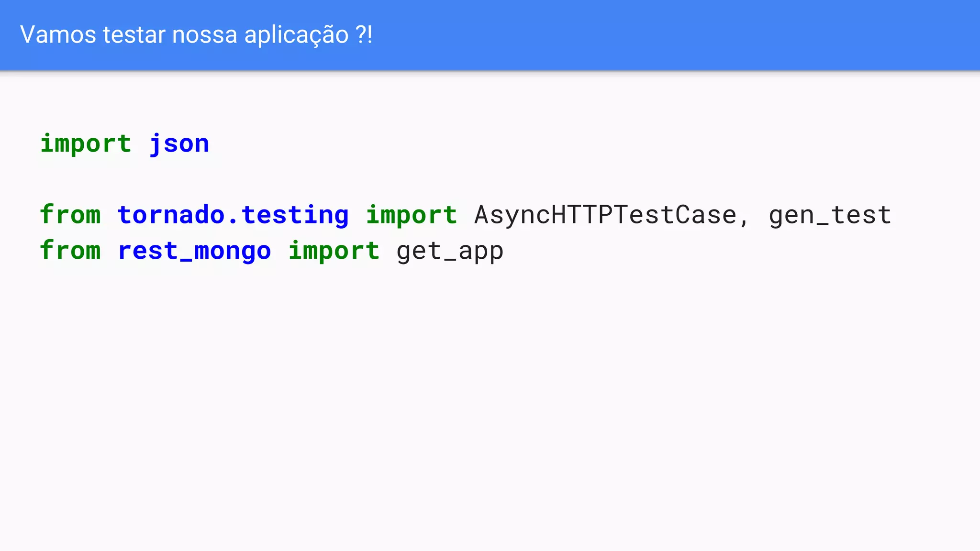Click 'from' keyword before tornado.testing
This screenshot has width=980, height=551.
coord(70,214)
